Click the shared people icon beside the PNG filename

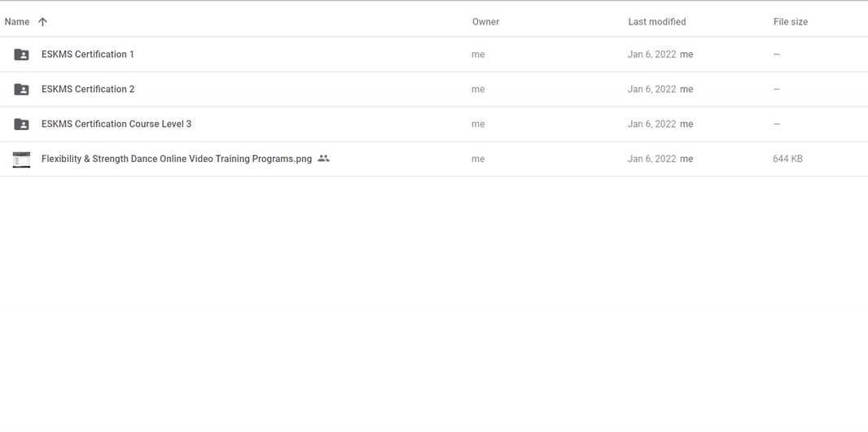click(324, 159)
